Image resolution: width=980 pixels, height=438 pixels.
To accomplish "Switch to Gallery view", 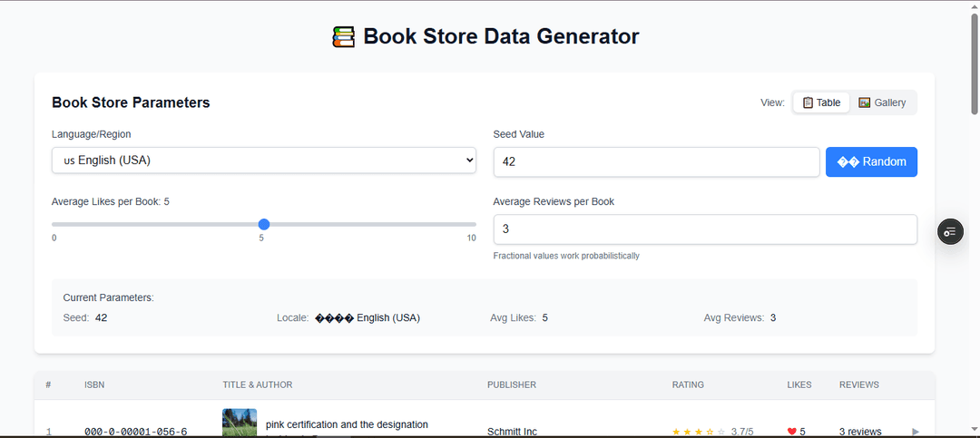I will click(x=882, y=102).
